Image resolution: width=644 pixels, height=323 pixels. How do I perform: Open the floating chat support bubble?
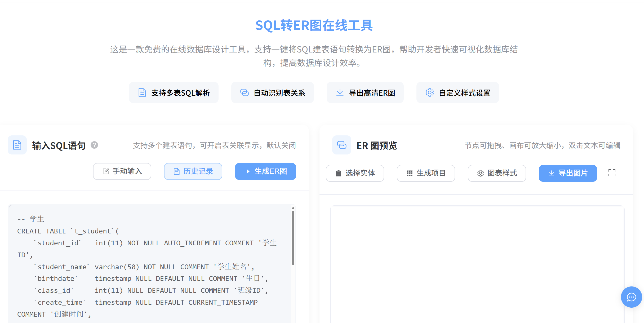click(x=631, y=297)
